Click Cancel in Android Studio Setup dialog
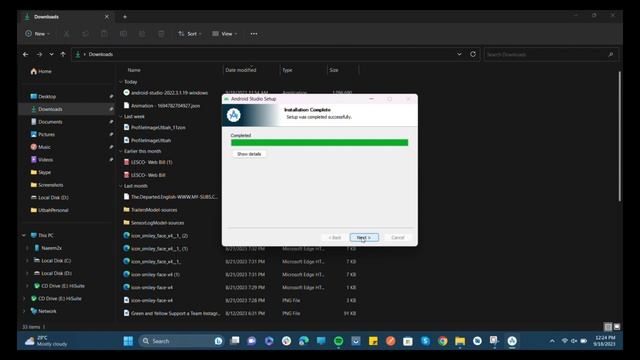This screenshot has width=640, height=360. pyautogui.click(x=398, y=238)
